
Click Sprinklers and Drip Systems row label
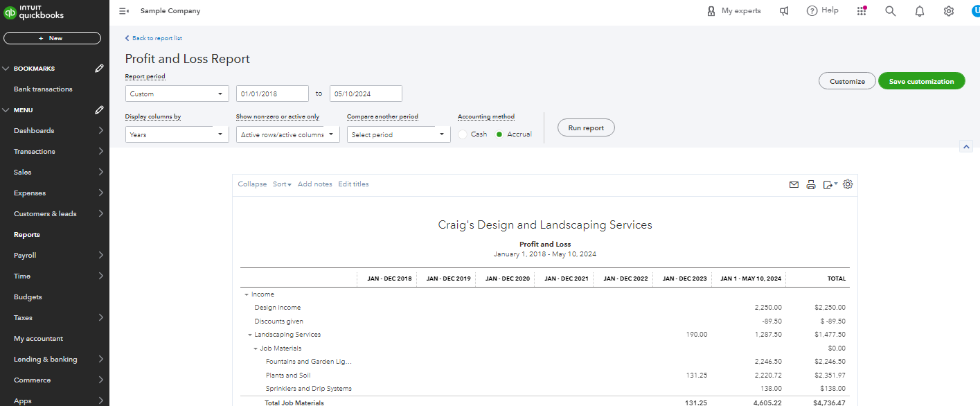pyautogui.click(x=308, y=389)
